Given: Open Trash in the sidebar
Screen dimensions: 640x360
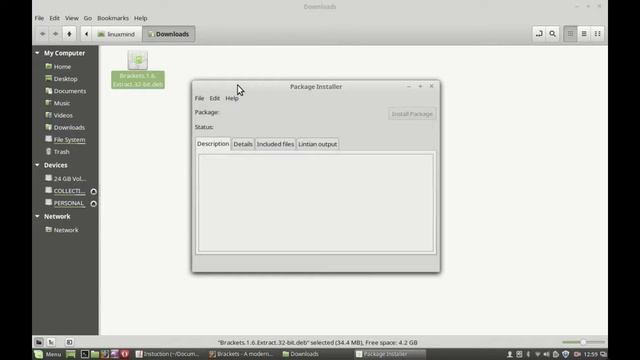Looking at the screenshot, I should [x=61, y=152].
